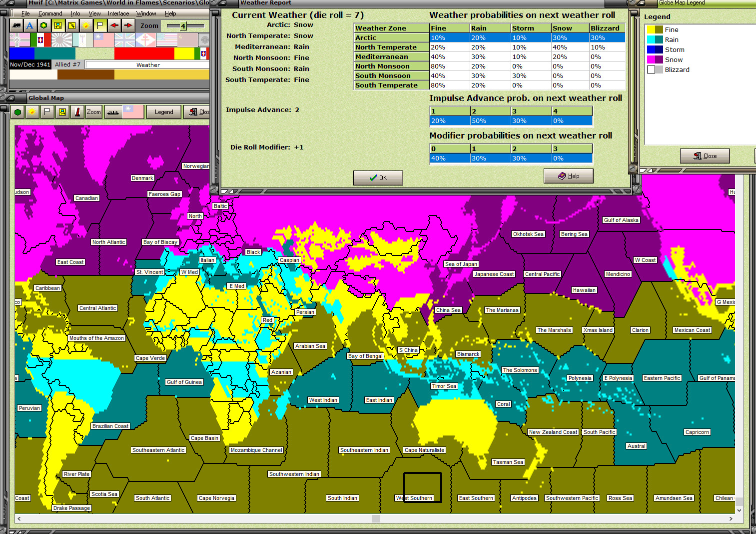Click the train icon in main toolbar
The image size is (756, 534).
coord(16,25)
